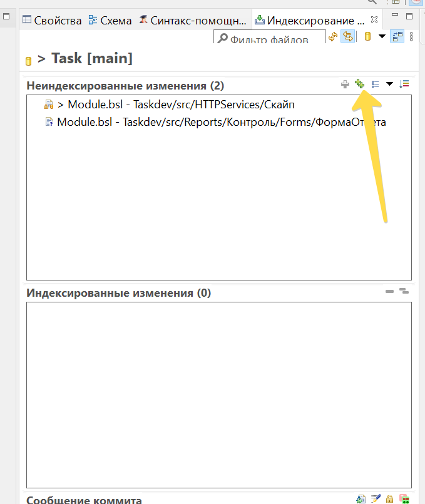Click the signed-off-by pen icon
425x504 pixels.
click(x=376, y=499)
